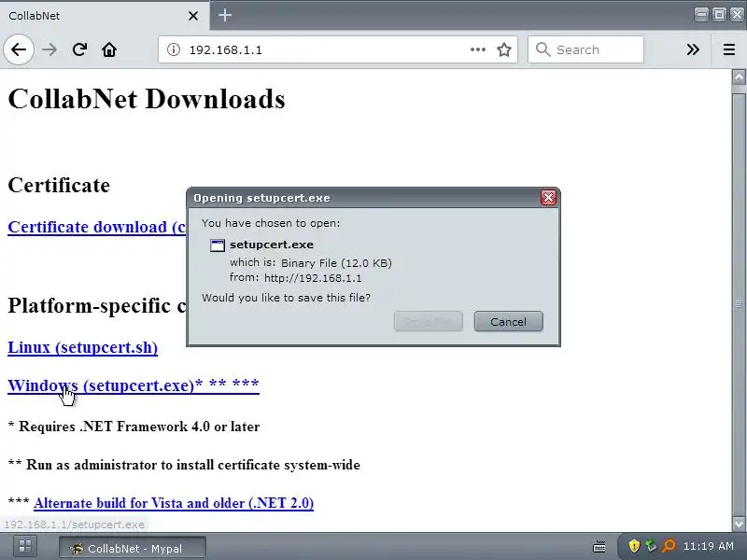Click the setupcert.exe file icon in dialog
Image resolution: width=747 pixels, height=560 pixels.
pos(218,245)
